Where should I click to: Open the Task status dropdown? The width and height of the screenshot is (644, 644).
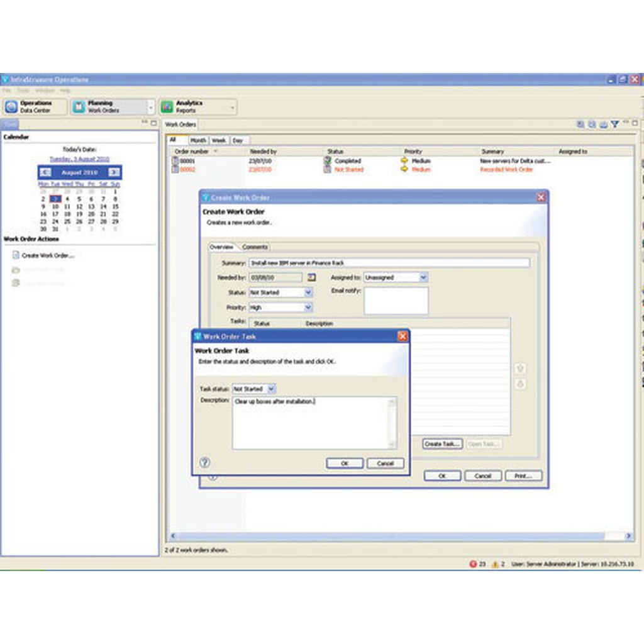271,389
